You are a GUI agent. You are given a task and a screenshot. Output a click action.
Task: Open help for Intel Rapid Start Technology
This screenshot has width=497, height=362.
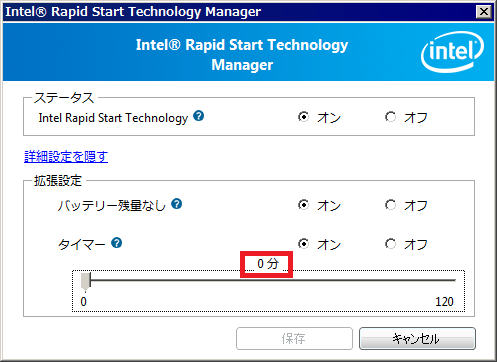(x=199, y=116)
